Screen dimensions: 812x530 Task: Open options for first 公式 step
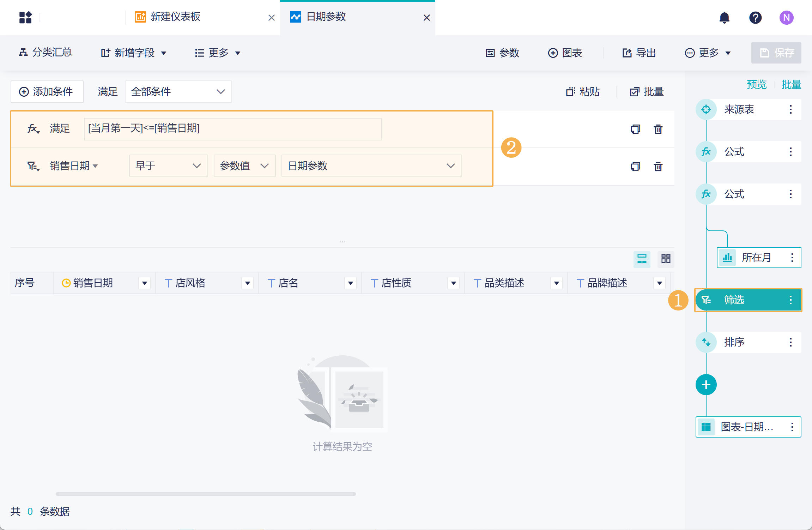coord(791,152)
